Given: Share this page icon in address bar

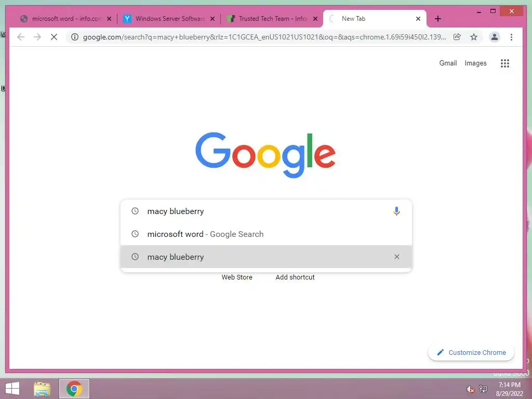Looking at the screenshot, I should click(457, 37).
